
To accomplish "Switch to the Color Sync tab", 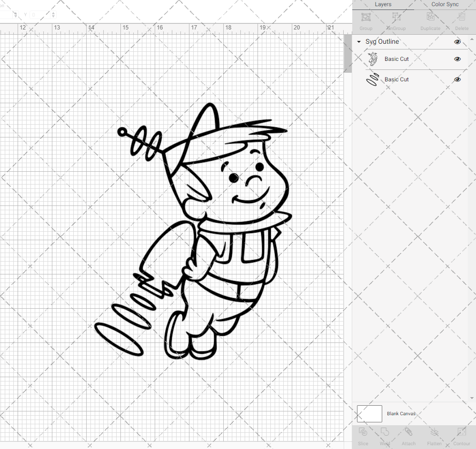I will coord(445,5).
